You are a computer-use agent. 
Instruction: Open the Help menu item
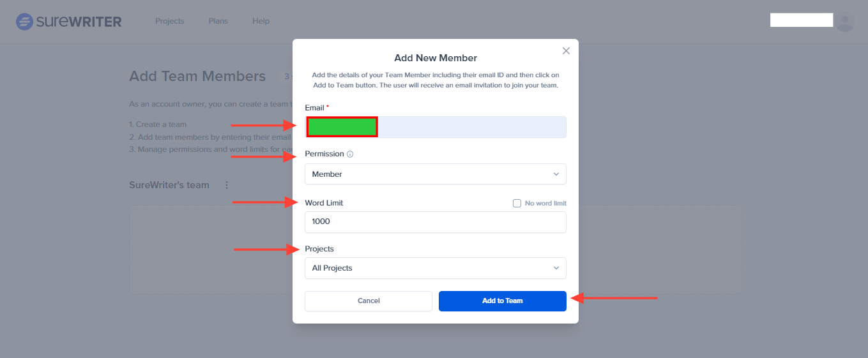pyautogui.click(x=261, y=21)
